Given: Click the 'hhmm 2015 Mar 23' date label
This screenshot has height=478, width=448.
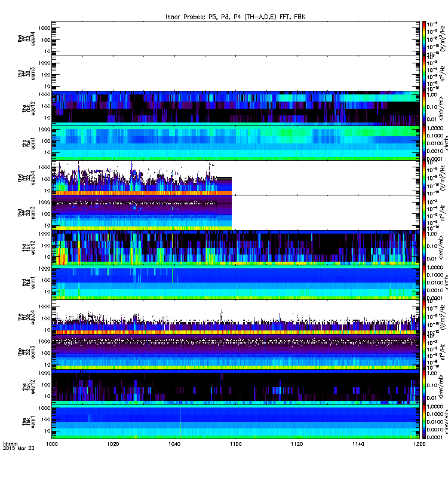Looking at the screenshot, I should click(19, 446).
